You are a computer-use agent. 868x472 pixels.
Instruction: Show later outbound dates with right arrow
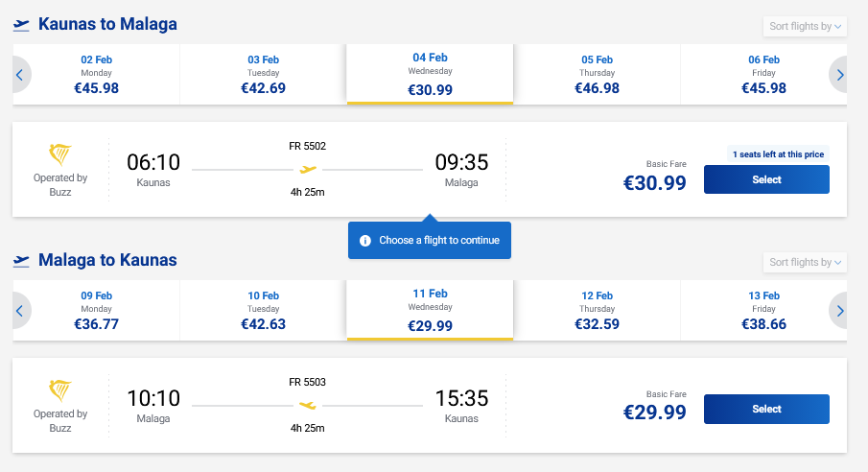point(840,74)
